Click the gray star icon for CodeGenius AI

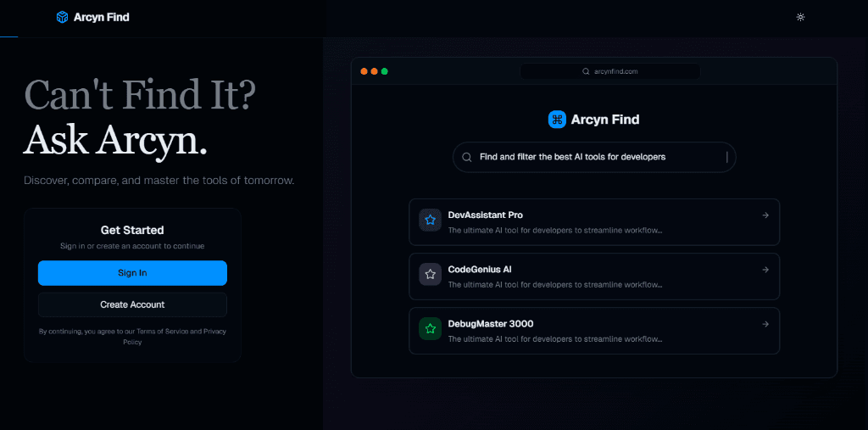[x=431, y=275]
